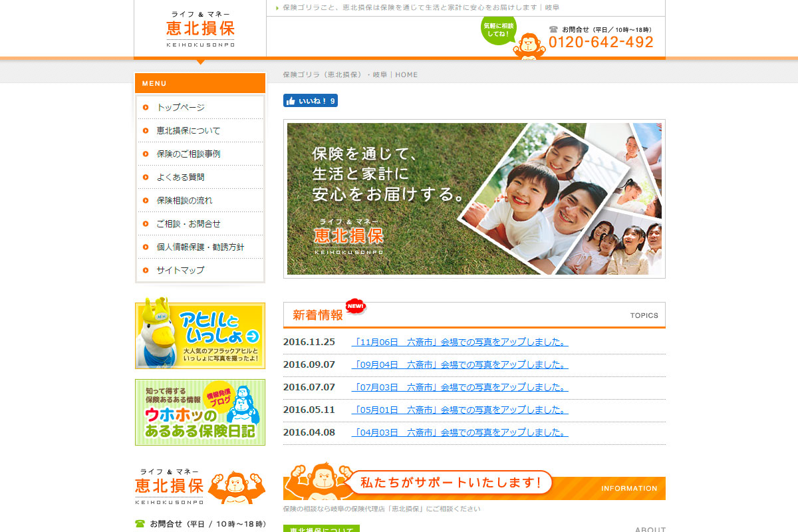Click the MENU sidebar header

[x=200, y=83]
